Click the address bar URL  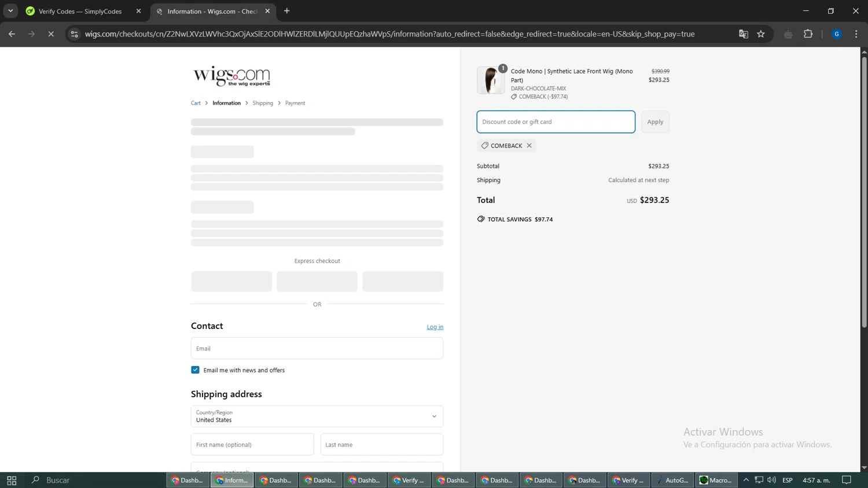(389, 34)
